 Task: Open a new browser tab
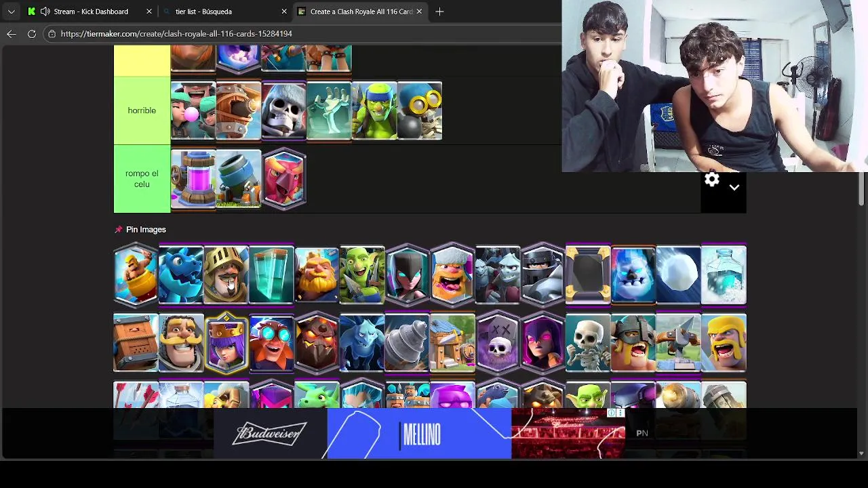(x=439, y=12)
